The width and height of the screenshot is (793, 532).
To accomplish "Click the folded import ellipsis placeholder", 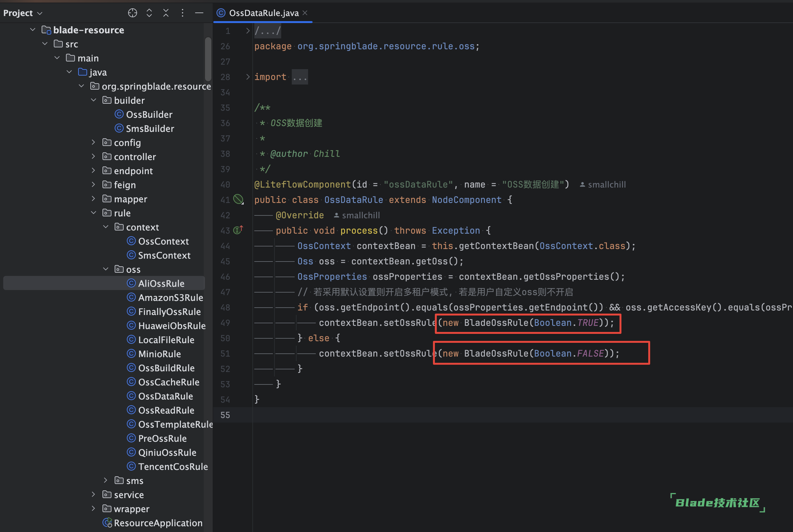I will pyautogui.click(x=300, y=77).
